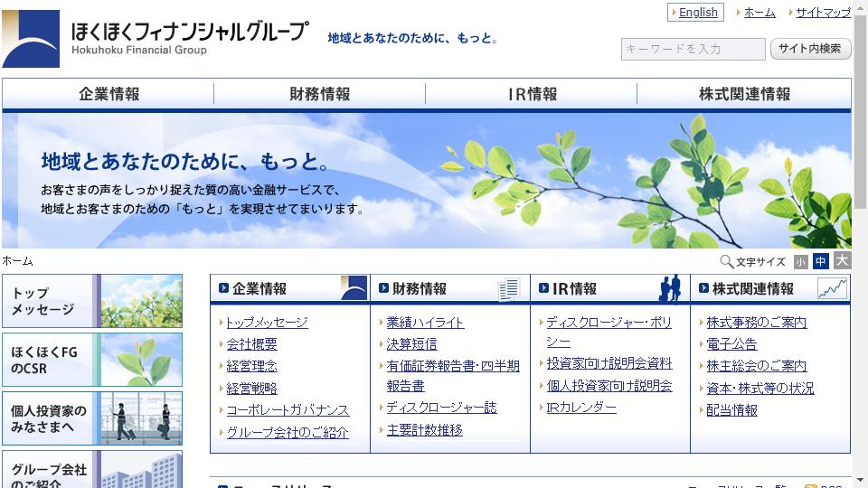This screenshot has width=868, height=488.
Task: Open the IR情報 top navigation tab
Action: coord(532,94)
